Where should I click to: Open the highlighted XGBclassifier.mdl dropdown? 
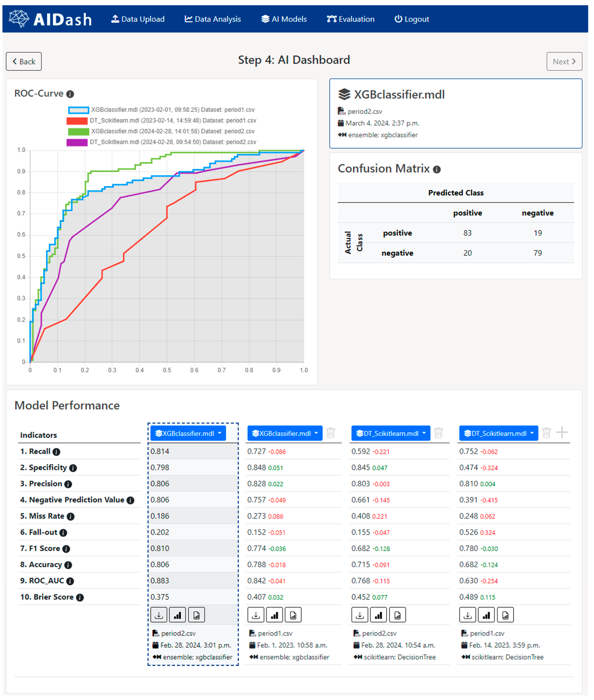pos(188,433)
